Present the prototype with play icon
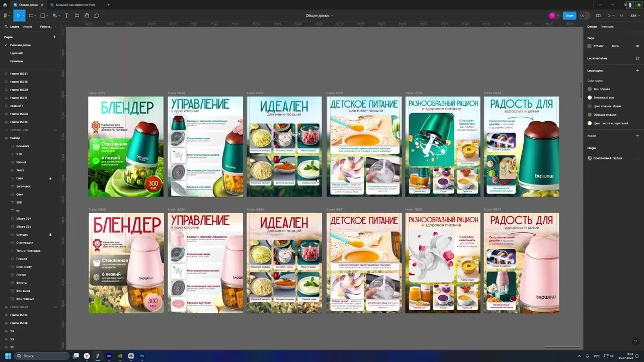The height and width of the screenshot is (362, 644). (609, 16)
